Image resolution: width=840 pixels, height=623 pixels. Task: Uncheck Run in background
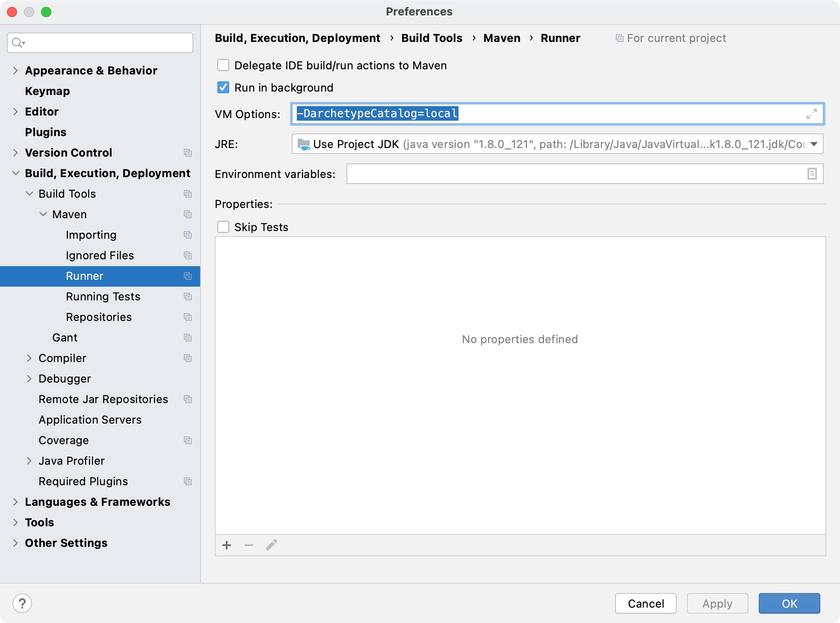click(x=223, y=88)
